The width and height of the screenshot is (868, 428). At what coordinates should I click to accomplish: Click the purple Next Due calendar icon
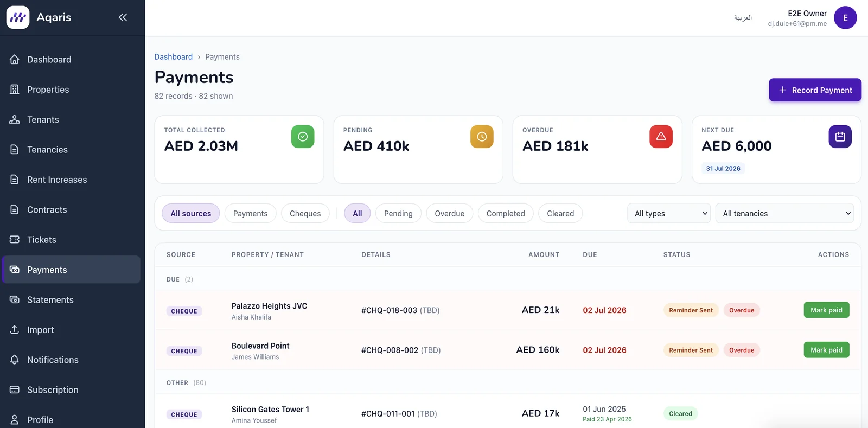click(x=840, y=137)
